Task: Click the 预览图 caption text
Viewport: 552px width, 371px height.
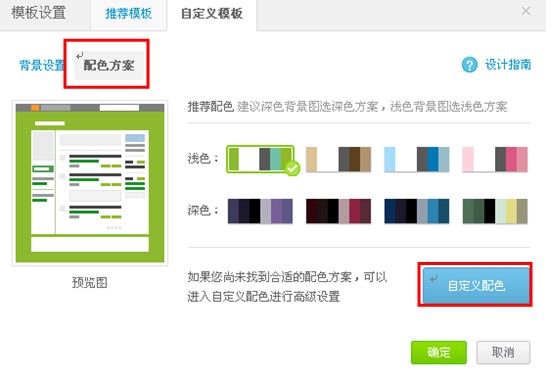Action: (x=90, y=283)
